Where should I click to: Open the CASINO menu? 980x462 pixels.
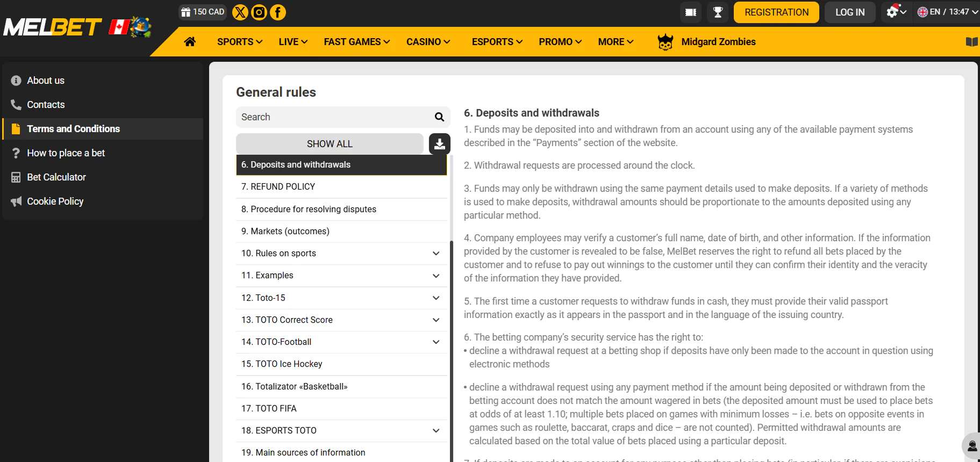[428, 42]
